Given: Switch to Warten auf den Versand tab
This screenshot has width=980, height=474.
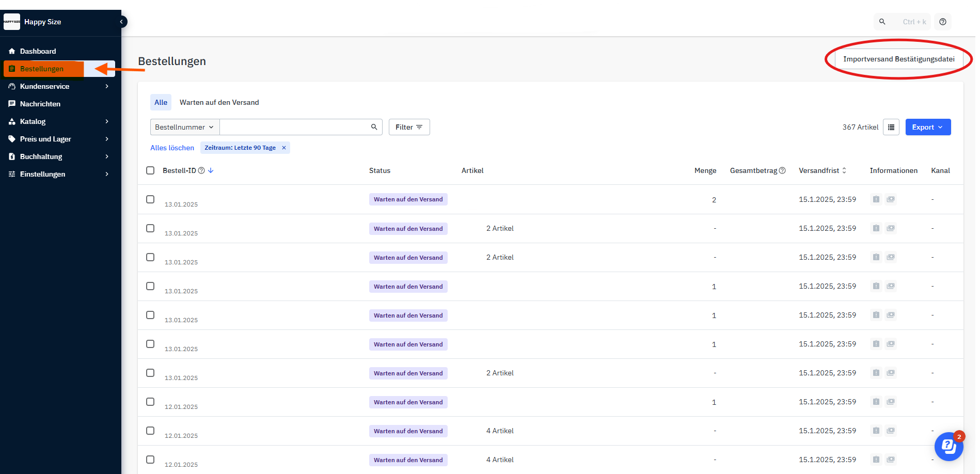Looking at the screenshot, I should (219, 102).
